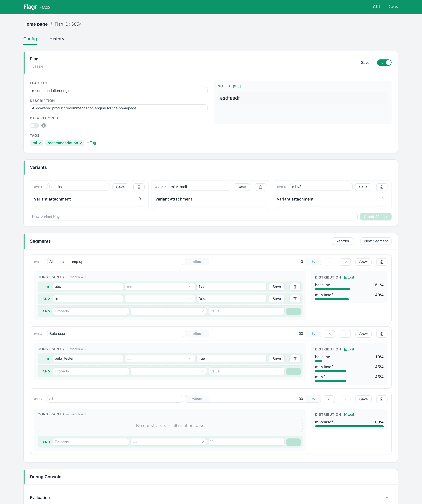Open operator dropdown for 'abc' constraint
The image size is (422, 504).
[159, 286]
